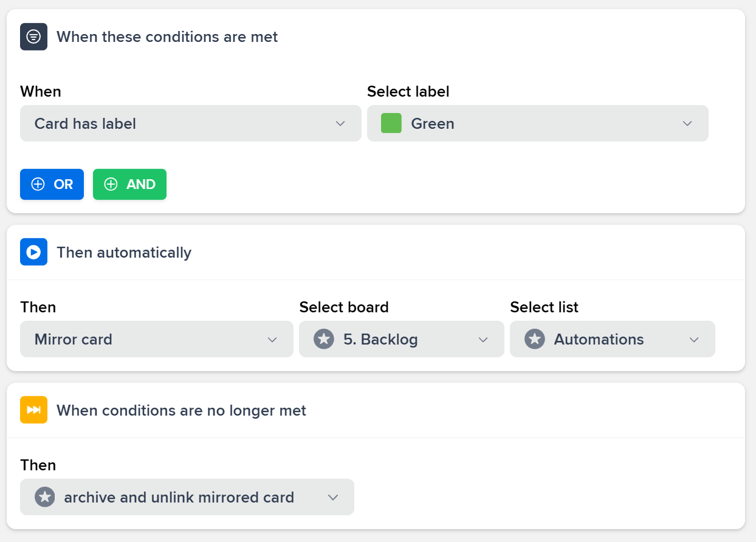Click the green label color swatch
The width and height of the screenshot is (756, 542).
(391, 123)
